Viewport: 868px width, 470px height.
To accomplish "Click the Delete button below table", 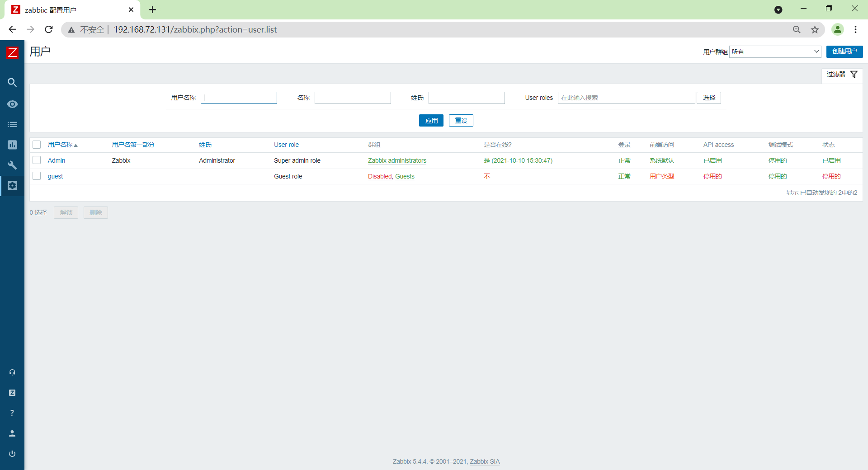I will [x=96, y=212].
